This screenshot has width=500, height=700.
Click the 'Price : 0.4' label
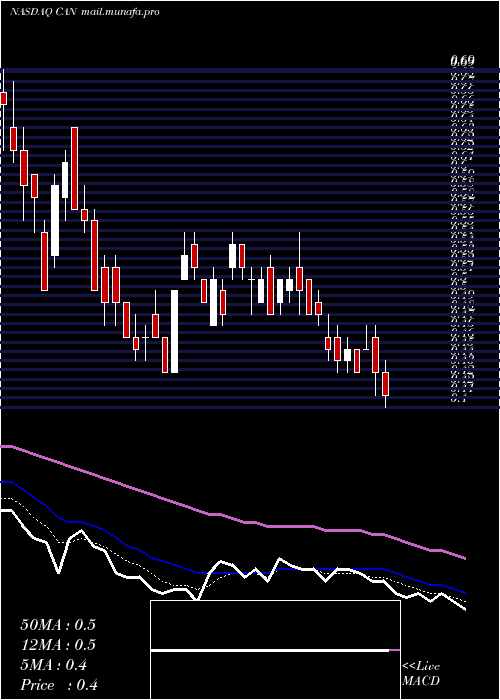59,685
